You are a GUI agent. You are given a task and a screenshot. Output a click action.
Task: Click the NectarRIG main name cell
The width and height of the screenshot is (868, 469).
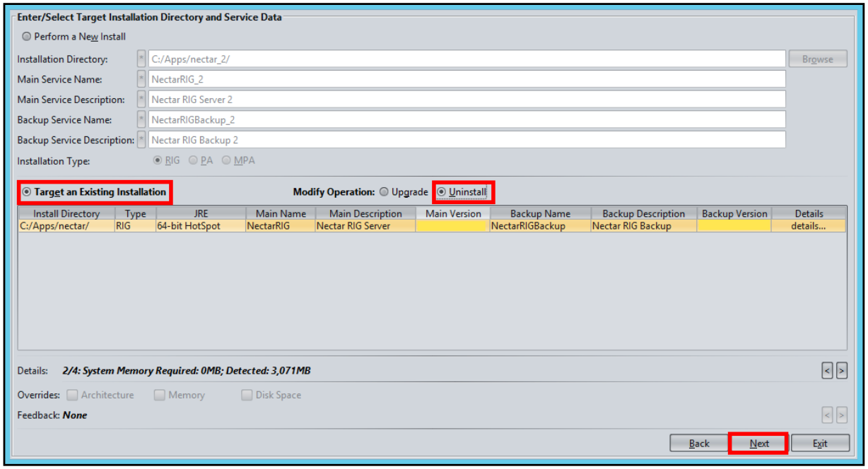click(281, 226)
